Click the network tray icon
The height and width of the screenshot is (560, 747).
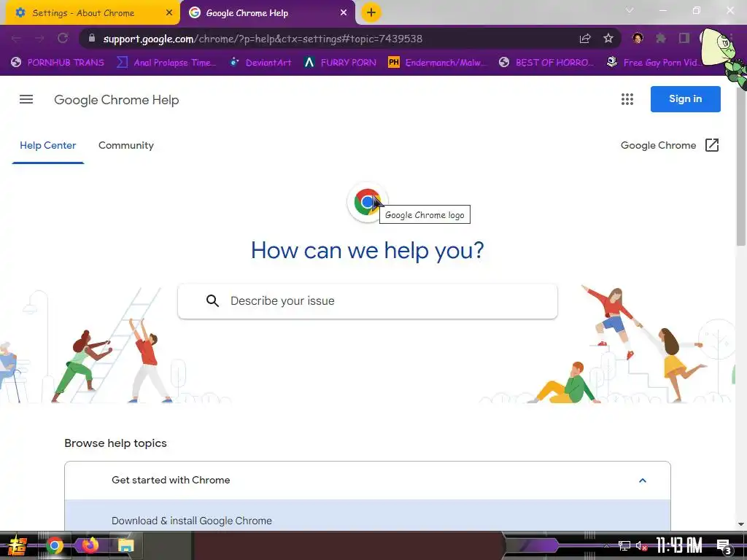click(624, 545)
